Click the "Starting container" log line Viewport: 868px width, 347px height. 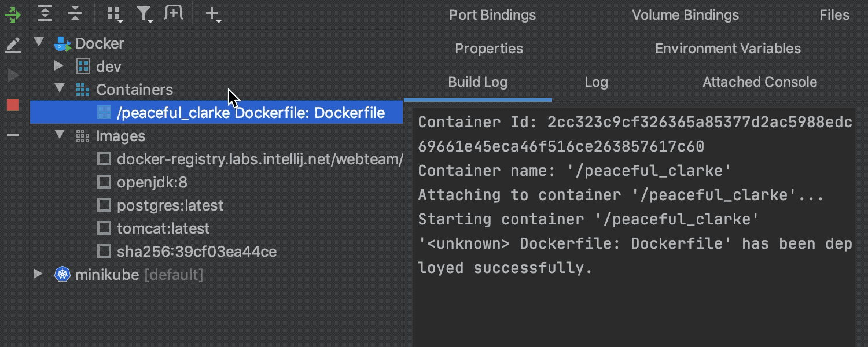pyautogui.click(x=589, y=219)
